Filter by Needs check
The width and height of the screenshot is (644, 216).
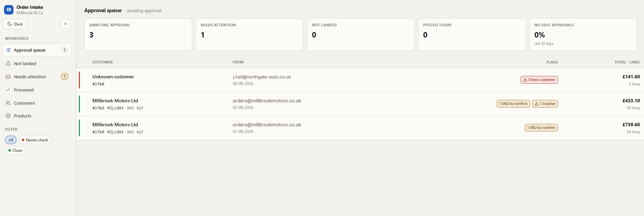pyautogui.click(x=35, y=140)
